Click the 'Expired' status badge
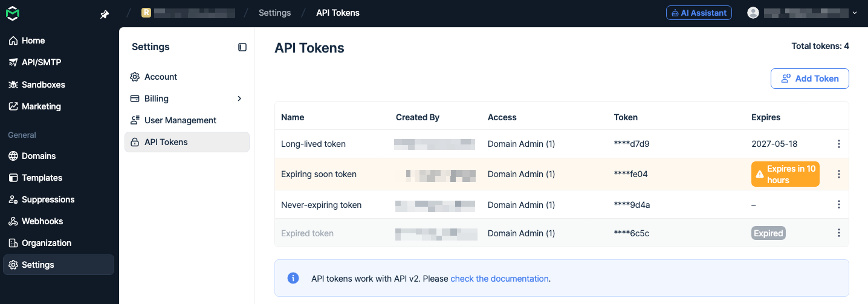This screenshot has height=304, width=868. (768, 233)
